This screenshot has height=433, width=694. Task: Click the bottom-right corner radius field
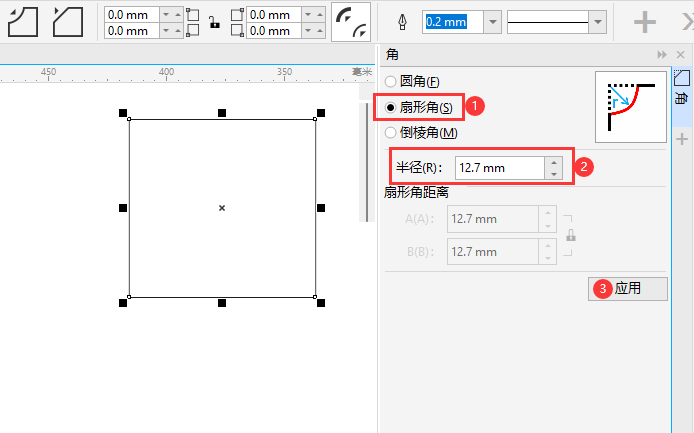(x=274, y=31)
